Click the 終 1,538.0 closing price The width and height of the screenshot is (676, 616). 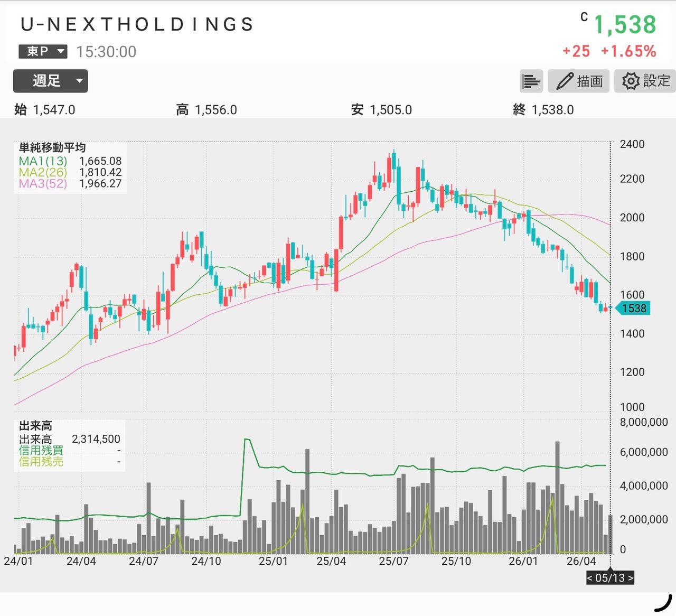point(543,110)
